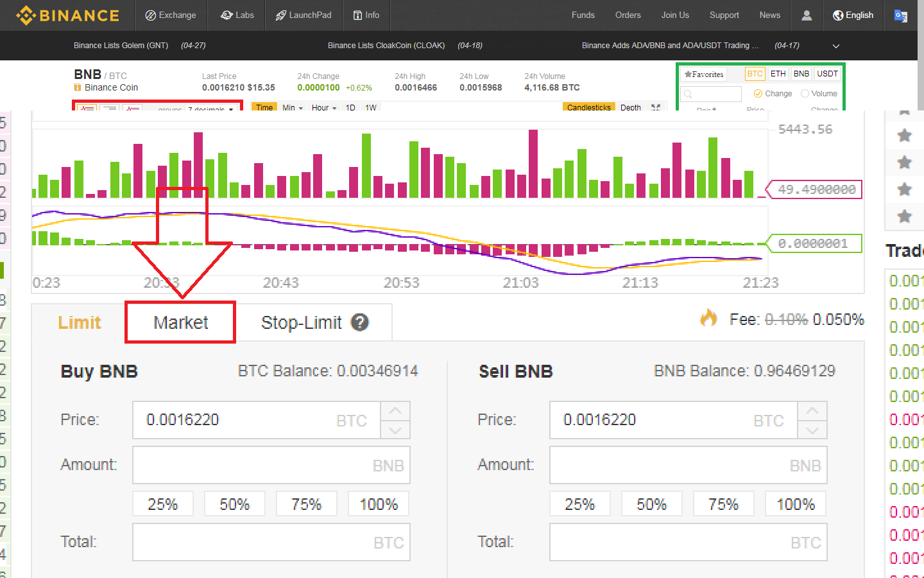Click the Sell BNB price field
Image resolution: width=924 pixels, height=578 pixels.
pos(674,420)
